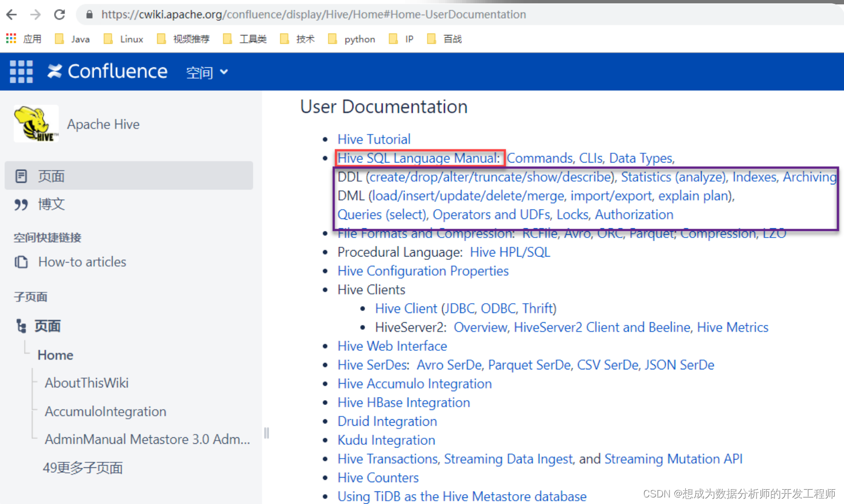Open HiveServer2 Client and Beeline link

602,327
